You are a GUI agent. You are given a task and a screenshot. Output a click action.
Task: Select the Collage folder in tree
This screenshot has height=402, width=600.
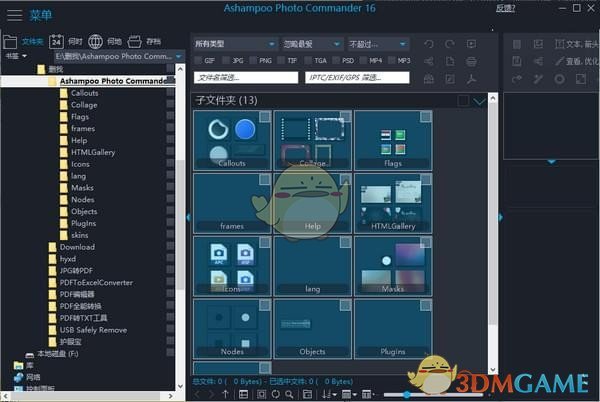(x=84, y=105)
